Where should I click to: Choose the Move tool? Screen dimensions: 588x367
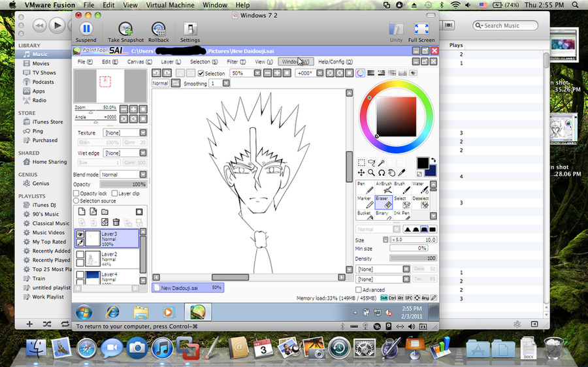tap(361, 172)
